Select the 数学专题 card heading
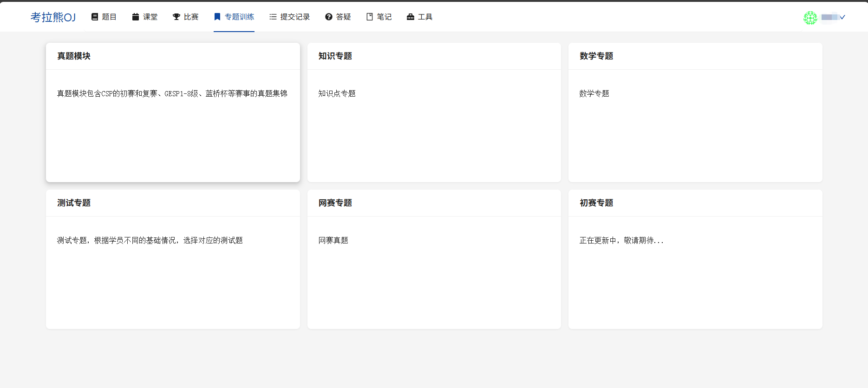This screenshot has width=868, height=388. pyautogui.click(x=596, y=56)
